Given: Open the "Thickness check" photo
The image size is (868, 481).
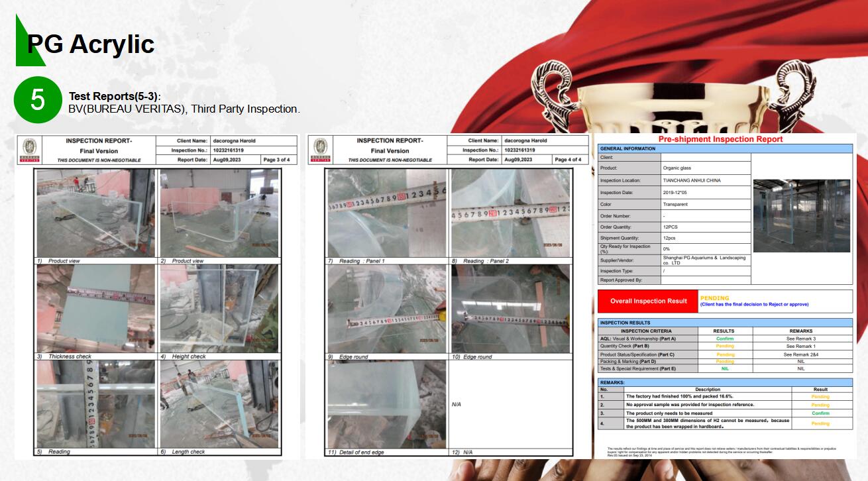Looking at the screenshot, I should tap(95, 308).
